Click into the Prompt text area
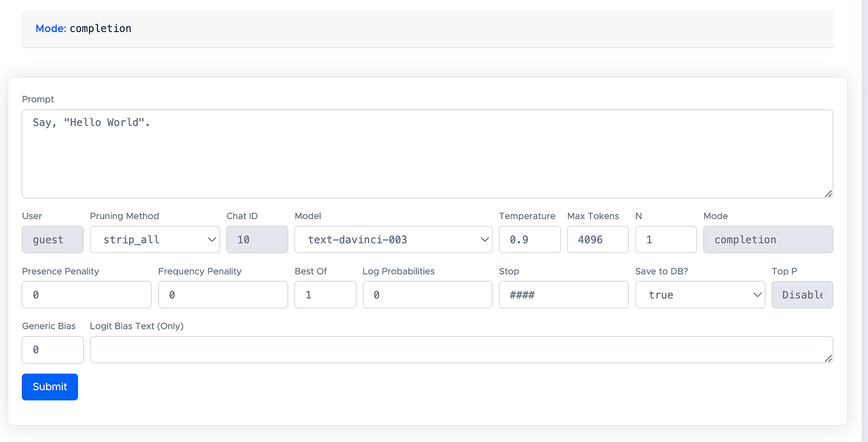 427,154
